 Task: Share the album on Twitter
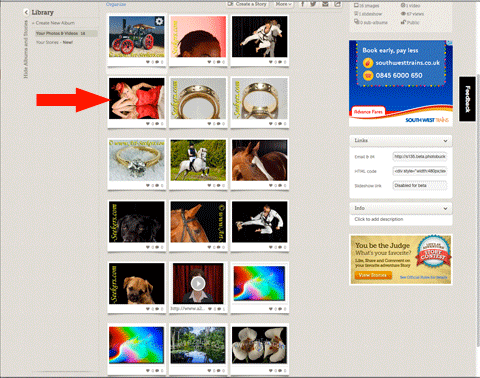(313, 4)
